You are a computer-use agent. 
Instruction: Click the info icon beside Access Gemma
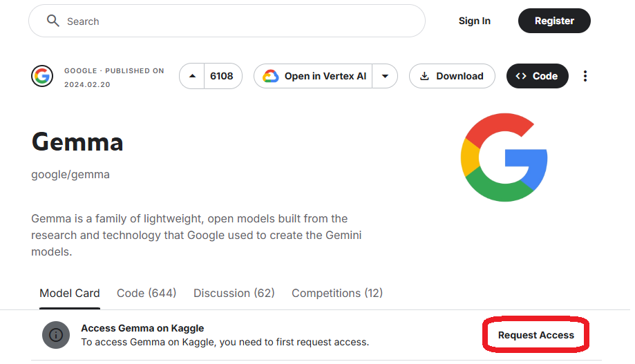click(56, 335)
